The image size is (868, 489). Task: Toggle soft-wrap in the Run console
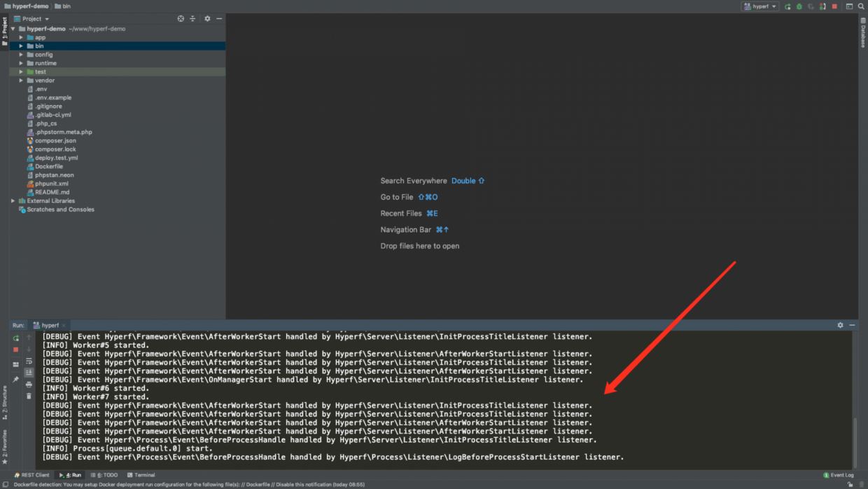click(29, 361)
